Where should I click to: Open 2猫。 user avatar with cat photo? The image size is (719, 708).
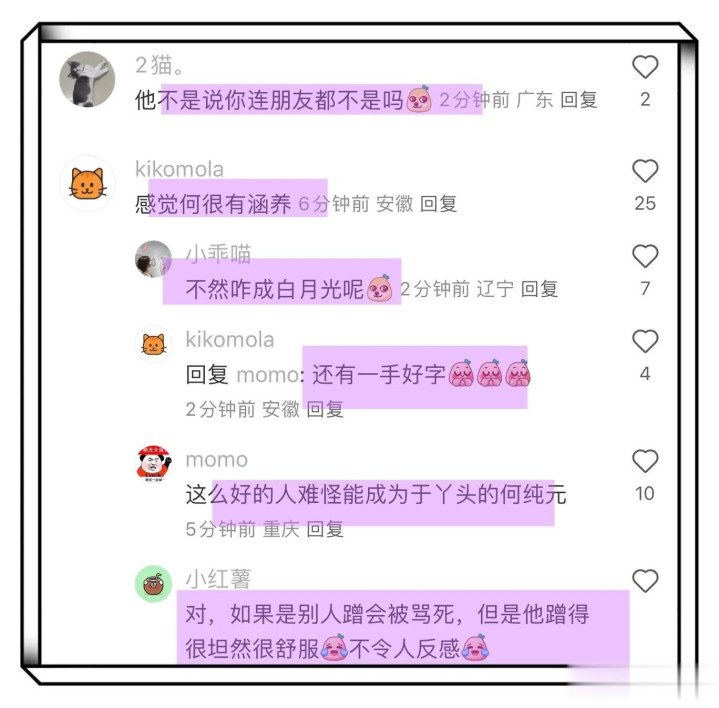click(x=87, y=79)
